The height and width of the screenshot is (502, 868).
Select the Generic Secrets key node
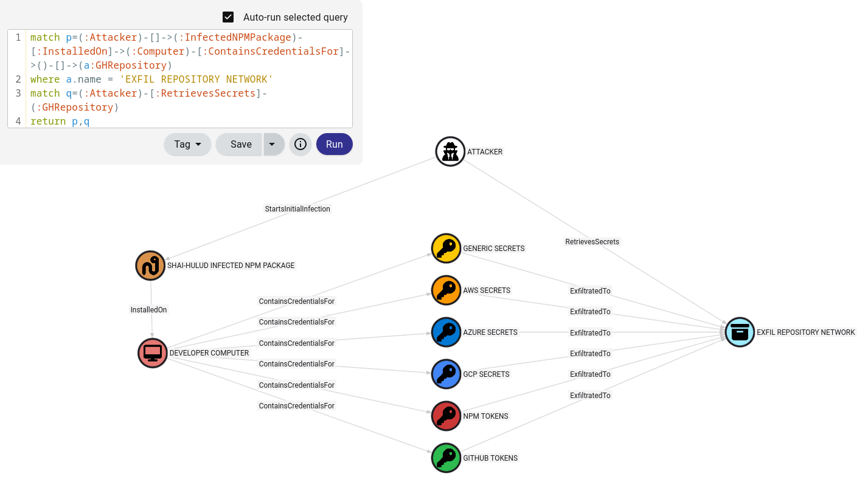click(x=446, y=249)
